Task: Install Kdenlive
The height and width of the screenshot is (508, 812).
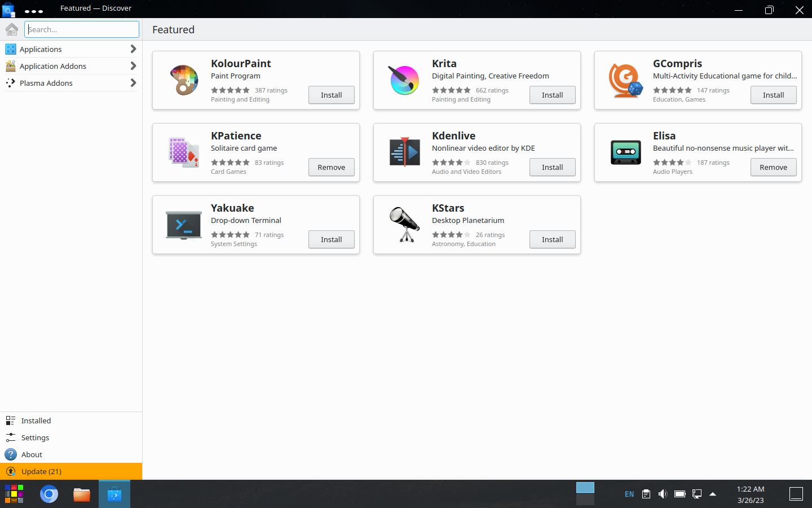Action: pyautogui.click(x=553, y=167)
